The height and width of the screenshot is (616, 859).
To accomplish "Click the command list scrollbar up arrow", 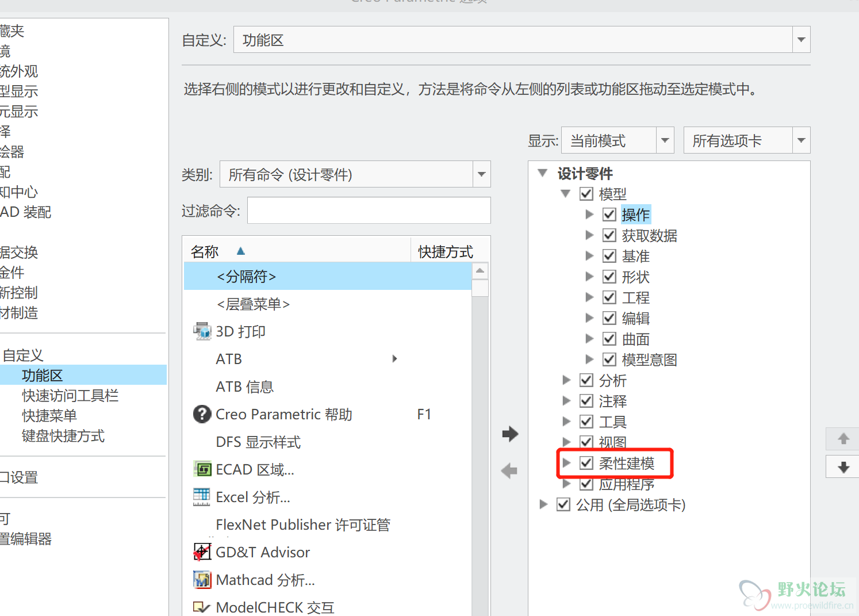I will pyautogui.click(x=480, y=271).
